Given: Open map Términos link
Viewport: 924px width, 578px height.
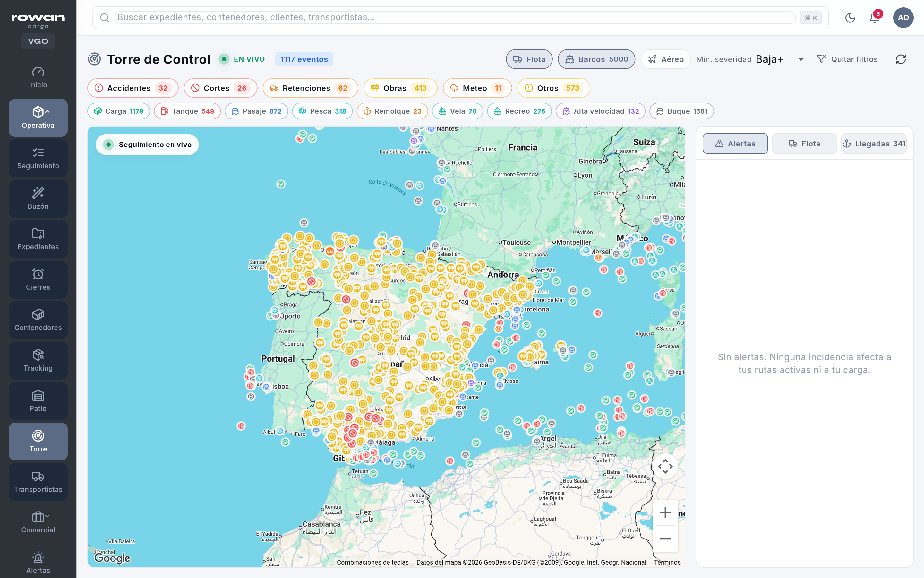Looking at the screenshot, I should pyautogui.click(x=667, y=562).
